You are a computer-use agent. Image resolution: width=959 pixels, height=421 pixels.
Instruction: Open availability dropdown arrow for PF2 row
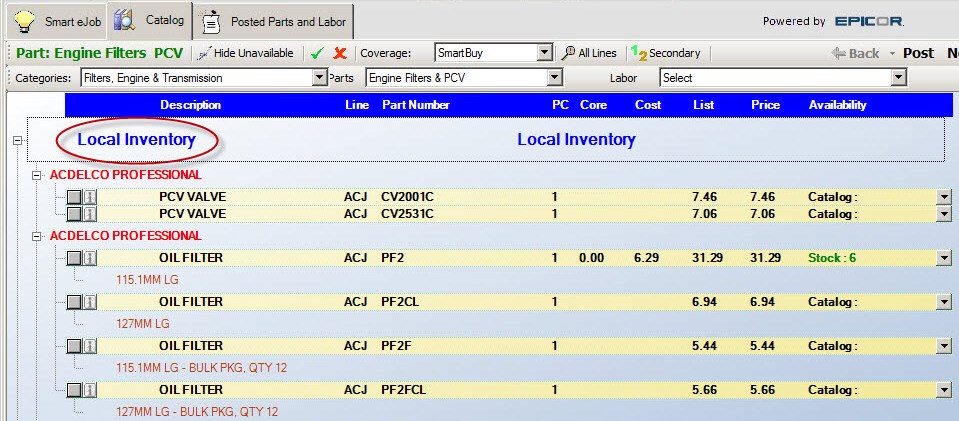[943, 258]
